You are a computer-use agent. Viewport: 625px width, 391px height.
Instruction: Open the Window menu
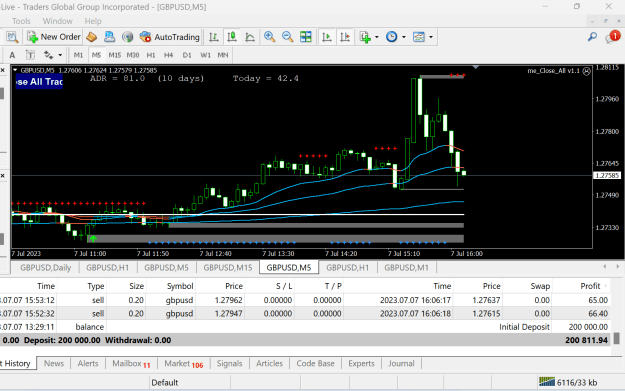pos(57,21)
